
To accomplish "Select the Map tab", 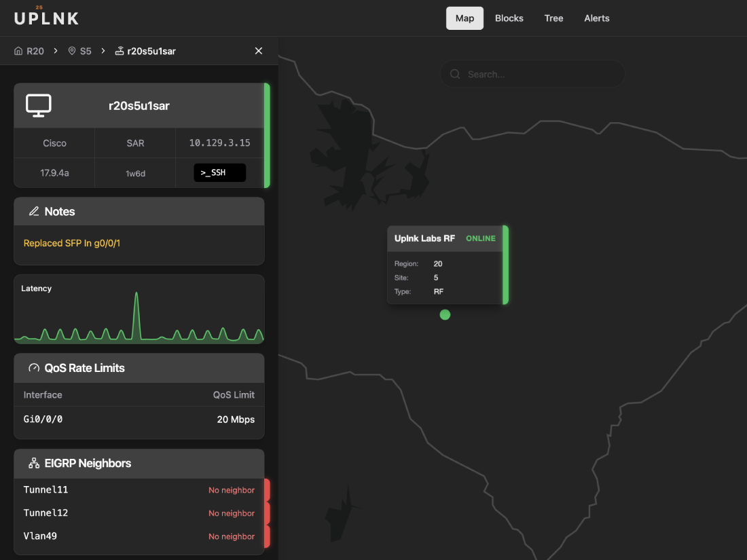I will pyautogui.click(x=464, y=18).
